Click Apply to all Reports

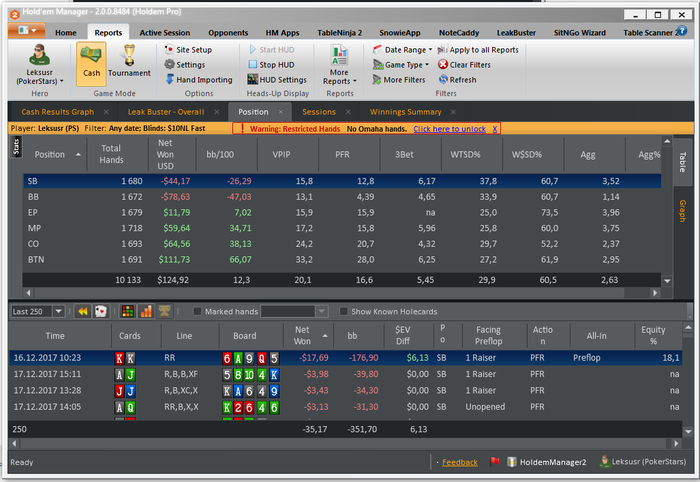point(478,50)
